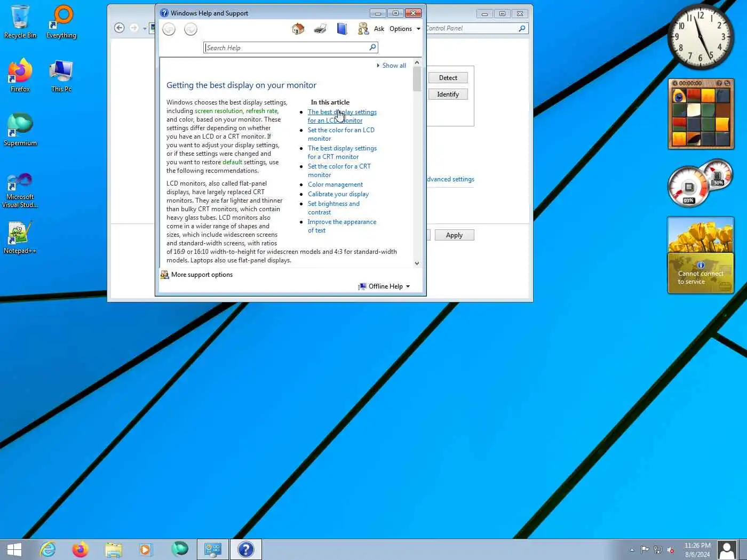
Task: Show hidden tray icons arrow
Action: click(632, 550)
